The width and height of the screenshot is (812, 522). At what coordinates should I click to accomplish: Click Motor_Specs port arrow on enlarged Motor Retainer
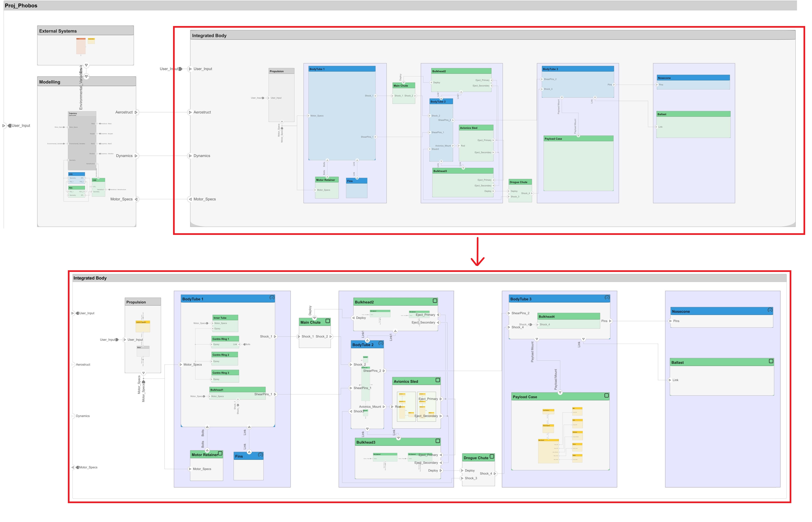click(190, 469)
